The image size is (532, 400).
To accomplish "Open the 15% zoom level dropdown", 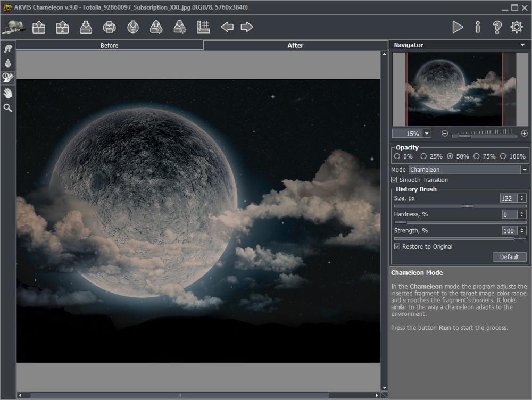I will (x=427, y=134).
